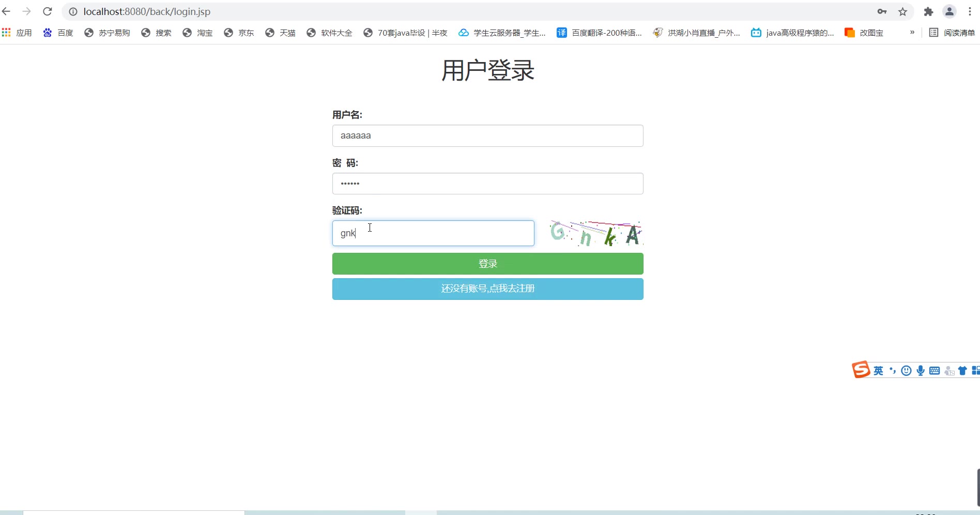Image resolution: width=980 pixels, height=515 pixels.
Task: Open the 洪湖小肖直播 bookmark
Action: tap(696, 33)
